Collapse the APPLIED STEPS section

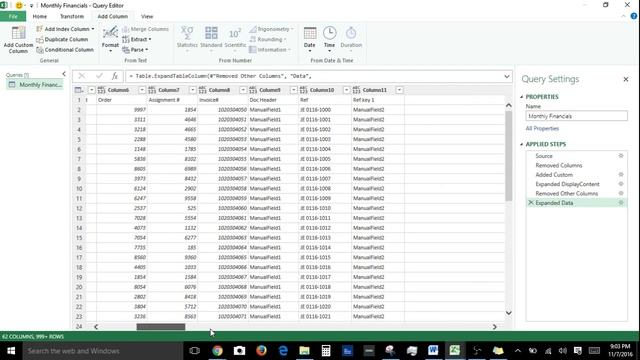522,144
